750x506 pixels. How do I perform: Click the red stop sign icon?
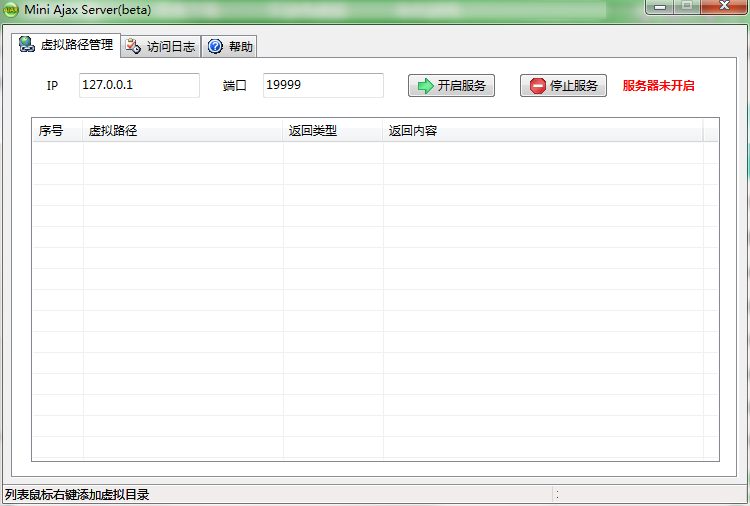click(x=538, y=86)
